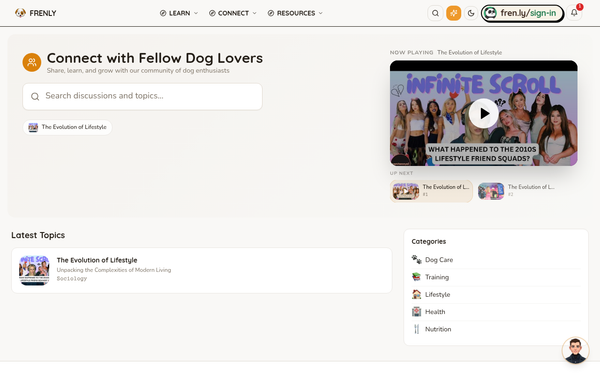
Task: Open the avatar chat assistant button
Action: (575, 350)
